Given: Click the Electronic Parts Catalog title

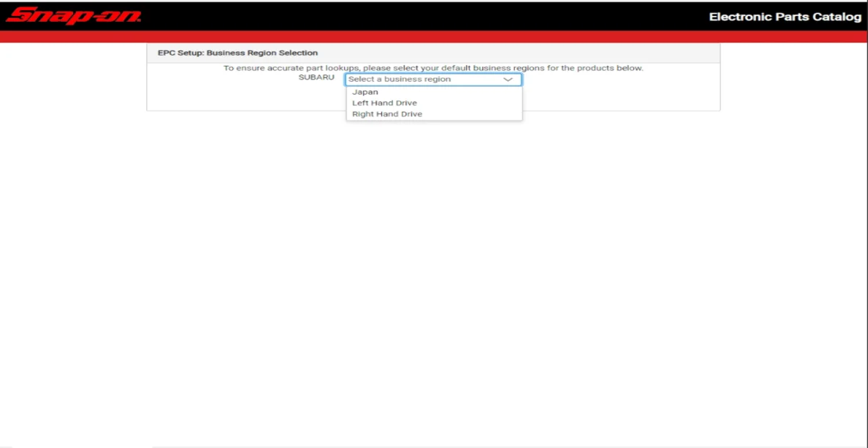Looking at the screenshot, I should pos(785,17).
